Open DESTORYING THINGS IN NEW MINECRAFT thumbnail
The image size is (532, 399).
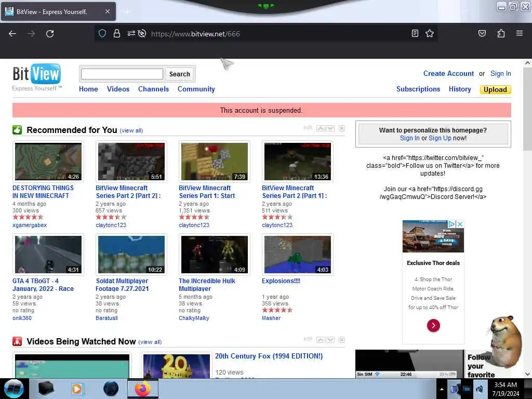[48, 162]
